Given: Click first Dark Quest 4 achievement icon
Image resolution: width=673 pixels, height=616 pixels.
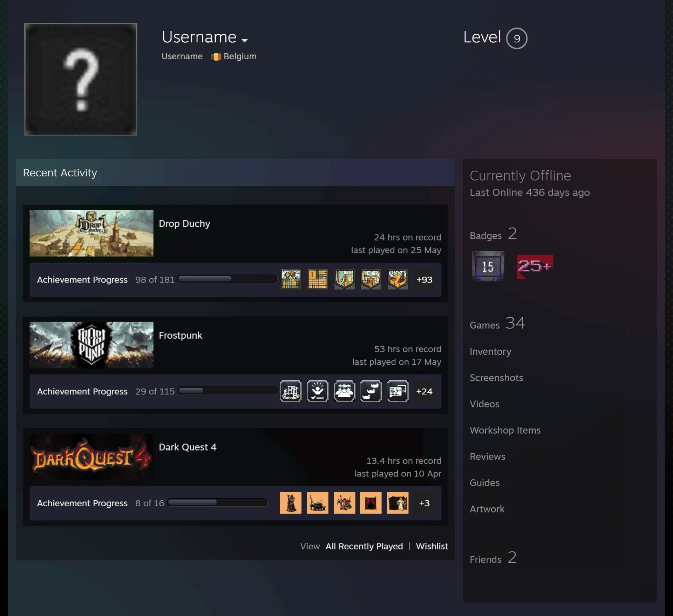Looking at the screenshot, I should point(291,503).
